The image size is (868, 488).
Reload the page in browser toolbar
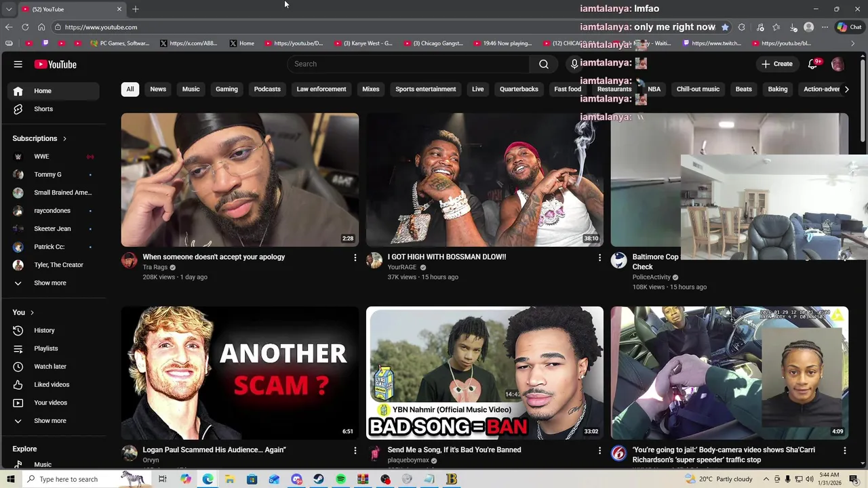pyautogui.click(x=25, y=27)
